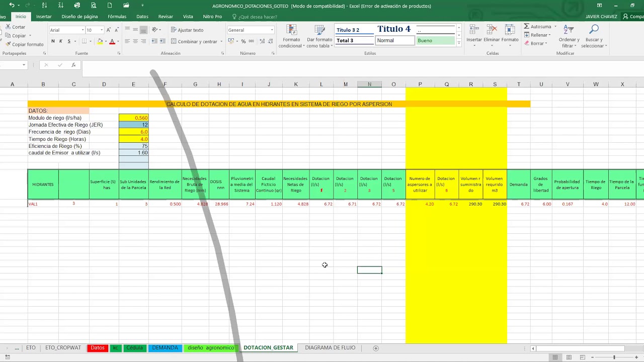This screenshot has width=644, height=362.
Task: Open the Insertar ribbon tab
Action: click(44, 17)
